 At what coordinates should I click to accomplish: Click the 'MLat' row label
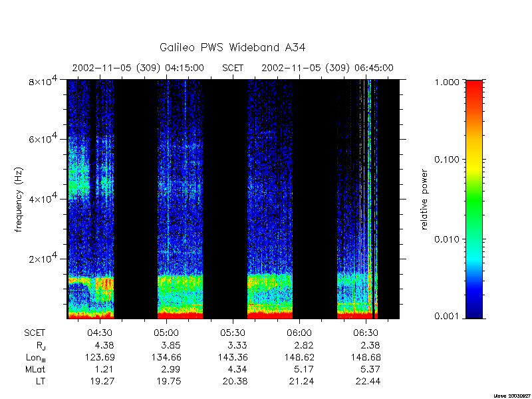pos(35,369)
